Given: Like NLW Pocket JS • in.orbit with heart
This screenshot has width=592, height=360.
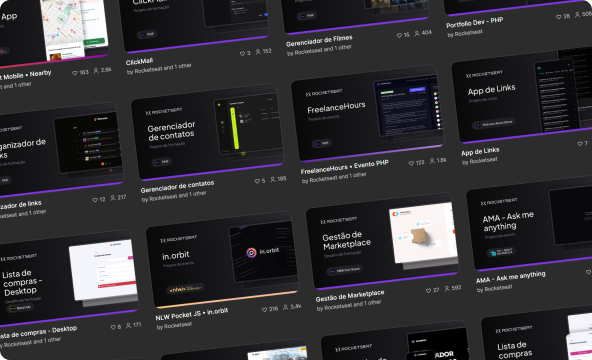Looking at the screenshot, I should tap(265, 309).
